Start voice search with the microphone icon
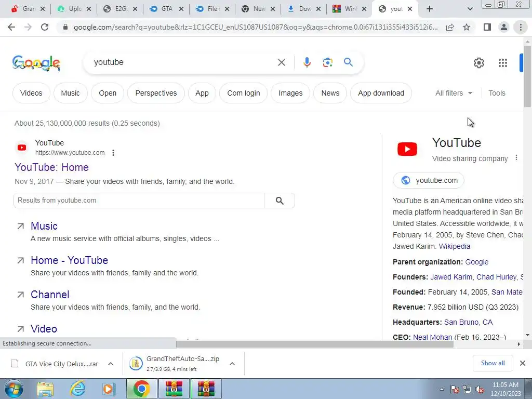Viewport: 532px width, 399px height. pos(307,62)
